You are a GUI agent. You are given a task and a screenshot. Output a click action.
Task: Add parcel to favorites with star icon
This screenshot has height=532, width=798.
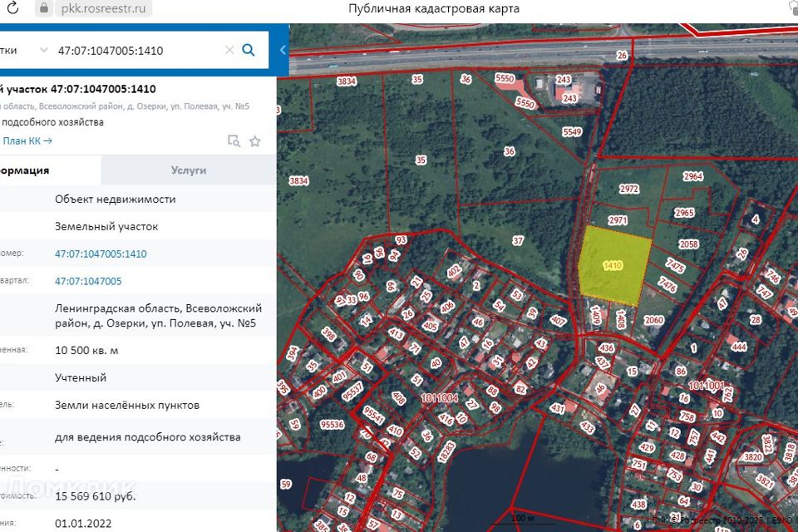(255, 141)
